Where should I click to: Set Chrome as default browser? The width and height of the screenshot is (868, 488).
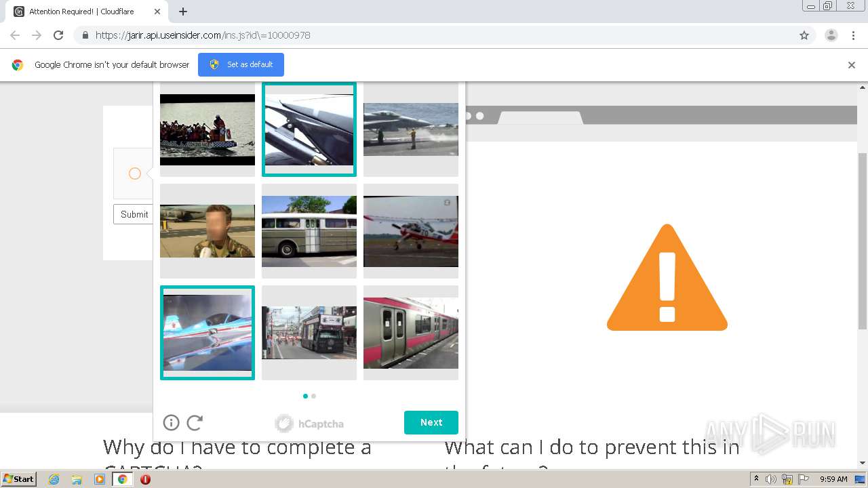[x=241, y=64]
